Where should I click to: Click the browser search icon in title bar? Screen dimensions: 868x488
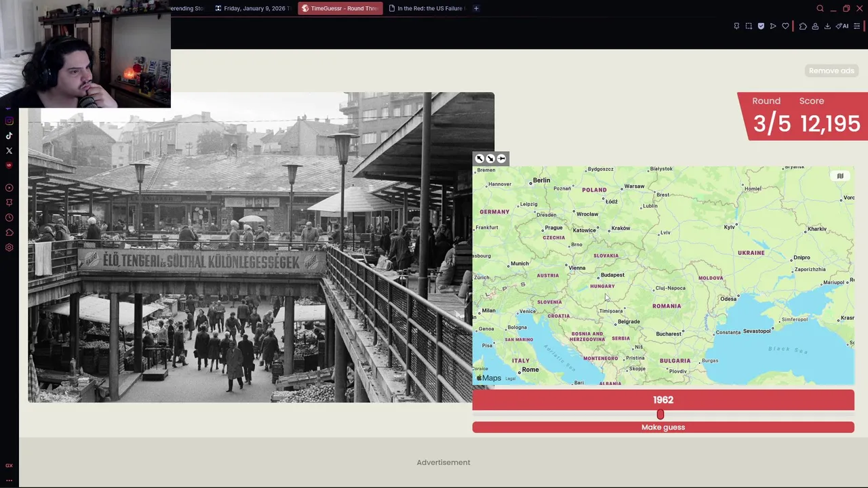820,8
